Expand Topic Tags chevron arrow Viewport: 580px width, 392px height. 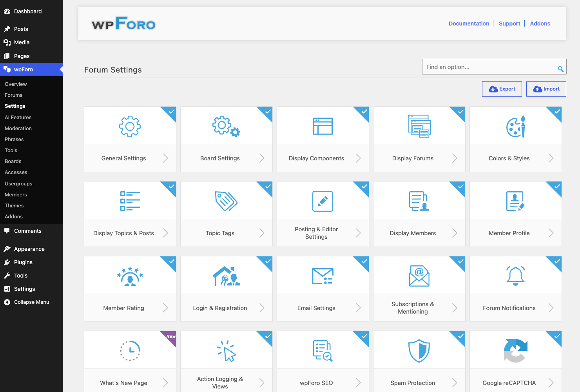262,233
